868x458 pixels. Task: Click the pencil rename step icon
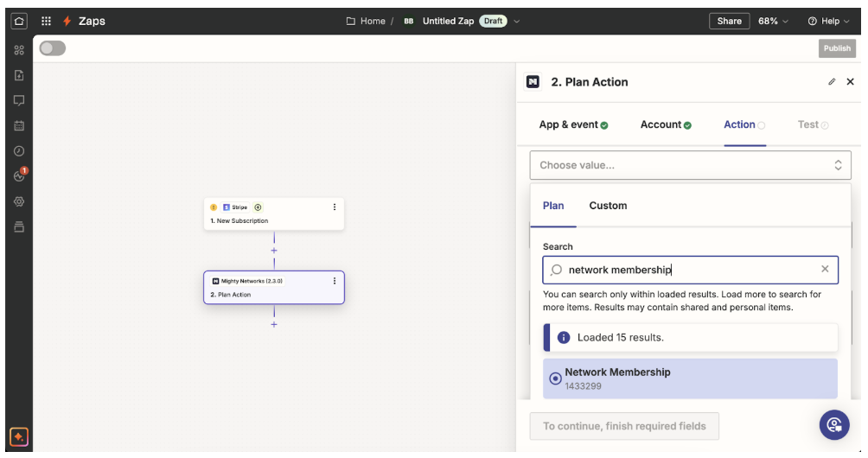832,82
